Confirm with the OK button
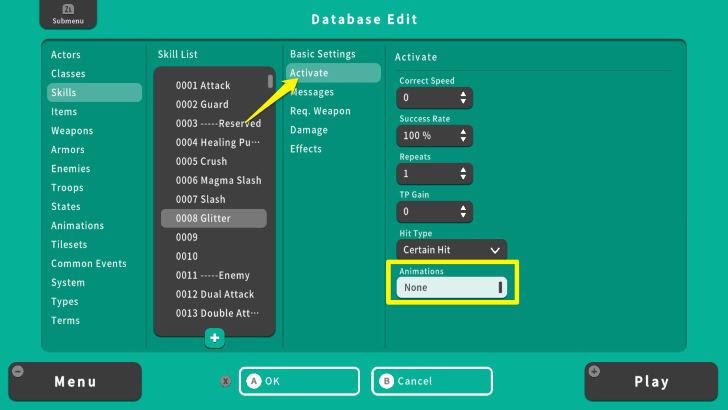 pos(299,381)
